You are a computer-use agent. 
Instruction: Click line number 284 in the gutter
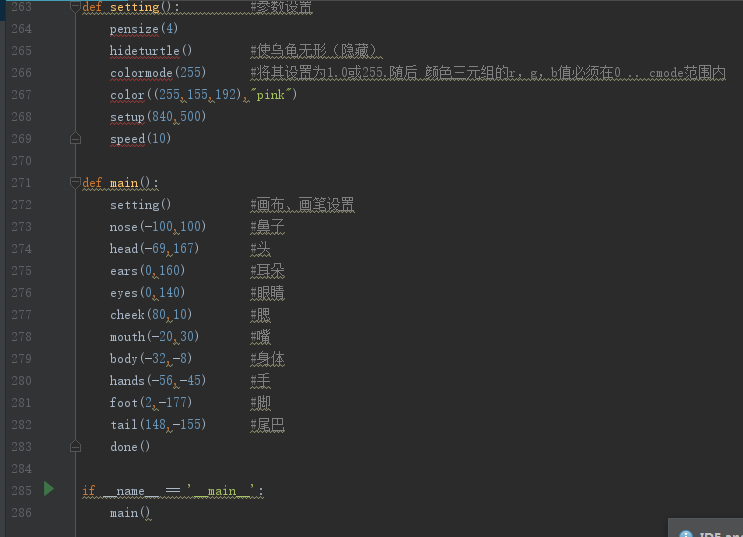pos(21,469)
